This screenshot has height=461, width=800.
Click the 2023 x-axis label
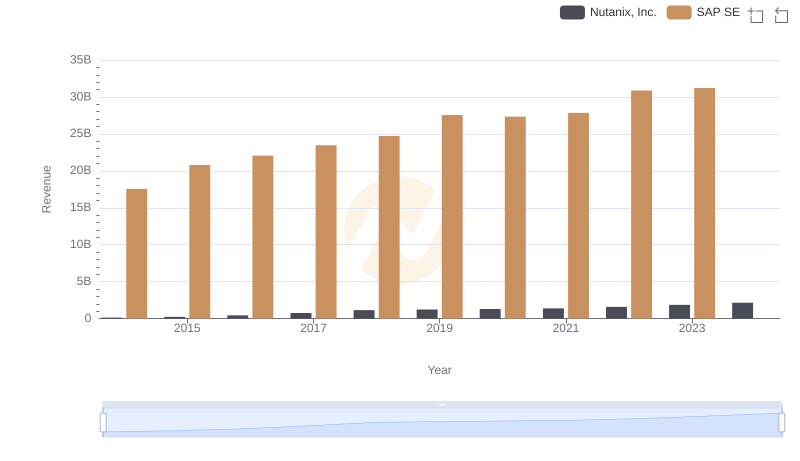click(692, 328)
